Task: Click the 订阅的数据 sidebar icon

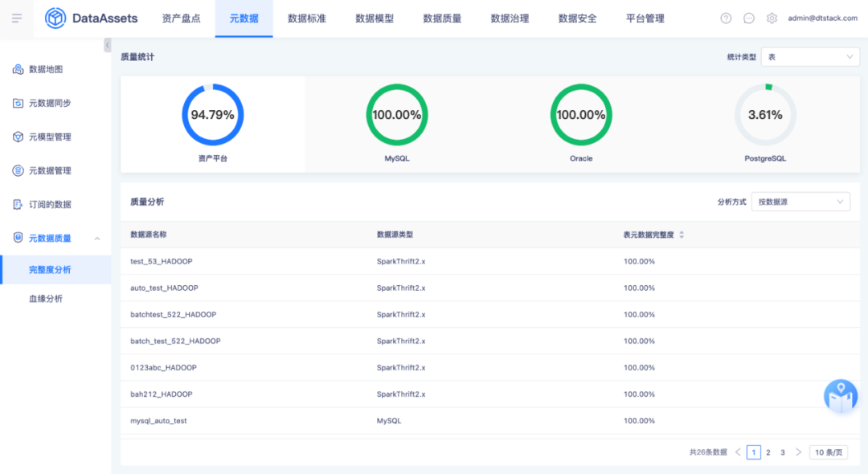Action: tap(18, 204)
